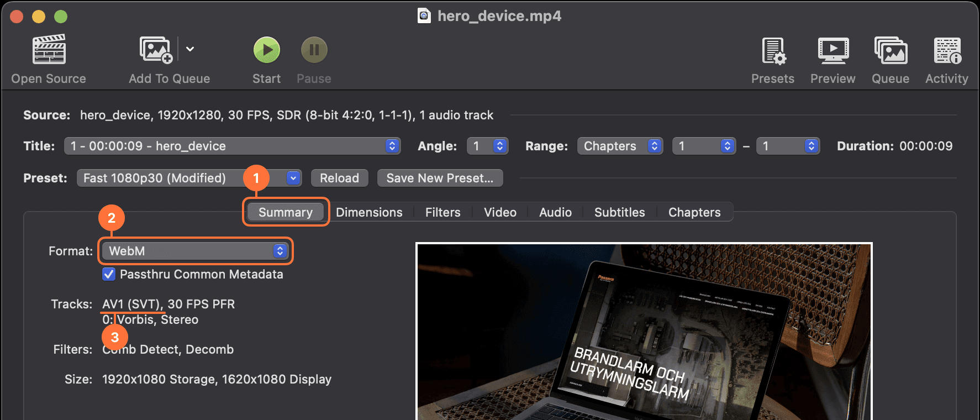980x420 pixels.
Task: Click the hero_device.mp4 title file icon
Action: (424, 15)
